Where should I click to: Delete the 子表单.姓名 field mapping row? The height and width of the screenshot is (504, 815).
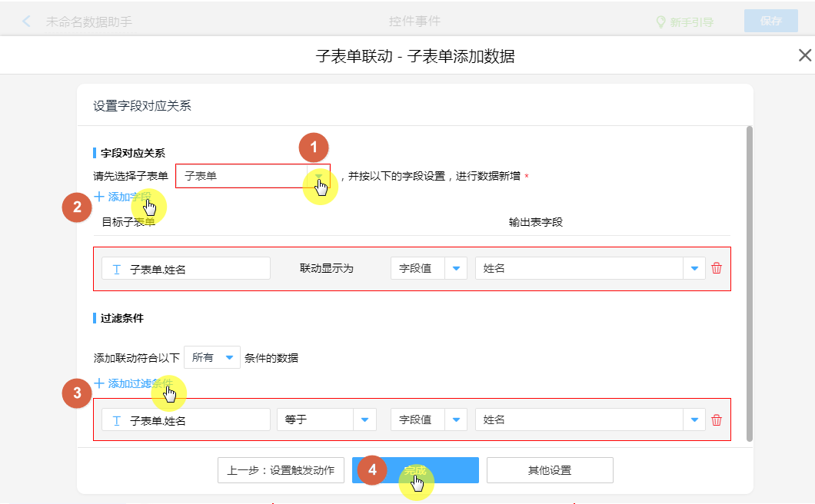tap(717, 268)
